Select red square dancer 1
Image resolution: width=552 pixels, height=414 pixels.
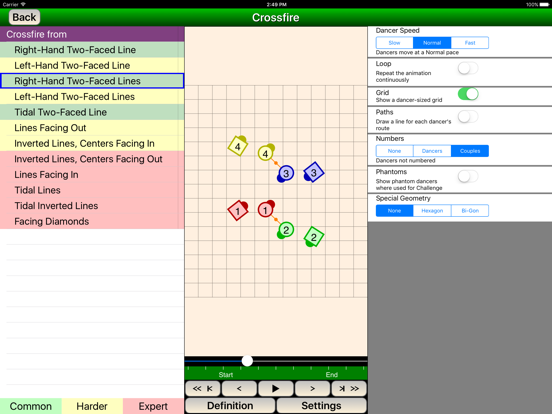238,211
